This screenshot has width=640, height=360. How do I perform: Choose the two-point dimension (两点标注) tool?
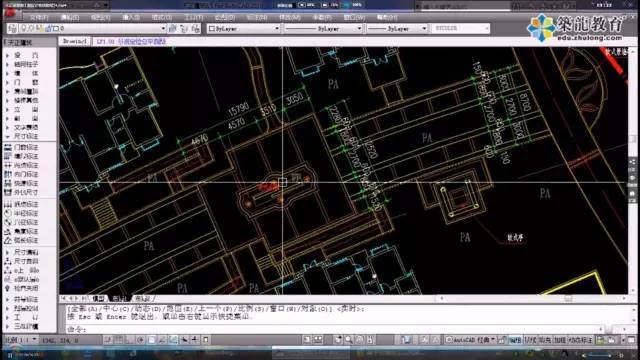tap(22, 165)
